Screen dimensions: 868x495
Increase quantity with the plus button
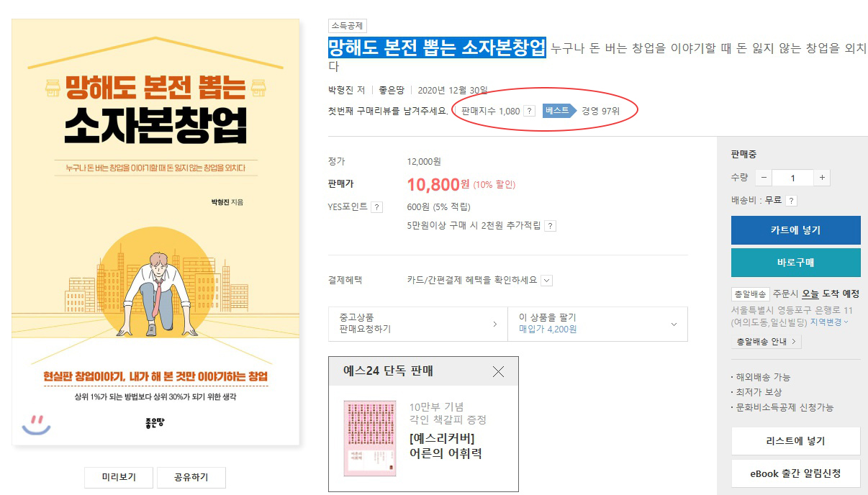tap(822, 178)
